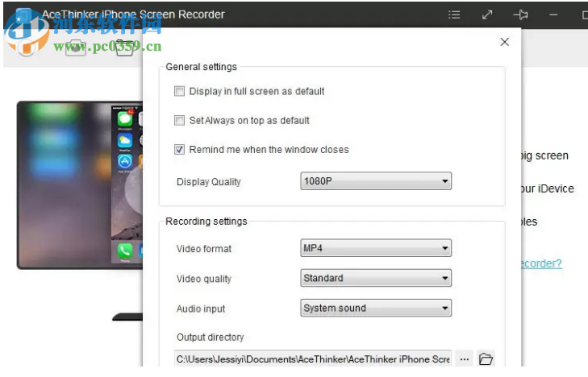Uncheck Remind me when the window closes
588x377 pixels.
click(x=179, y=150)
